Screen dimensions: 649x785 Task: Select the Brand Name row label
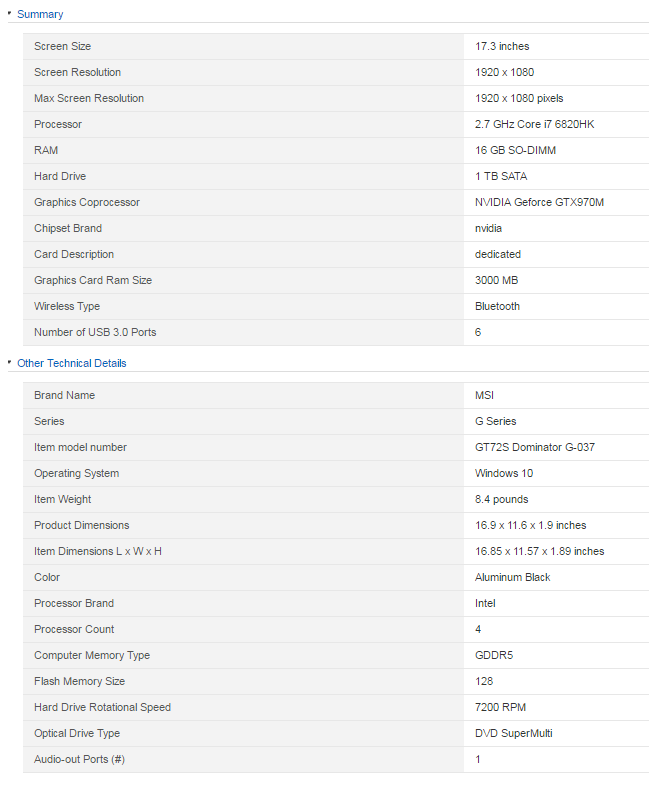click(x=64, y=395)
